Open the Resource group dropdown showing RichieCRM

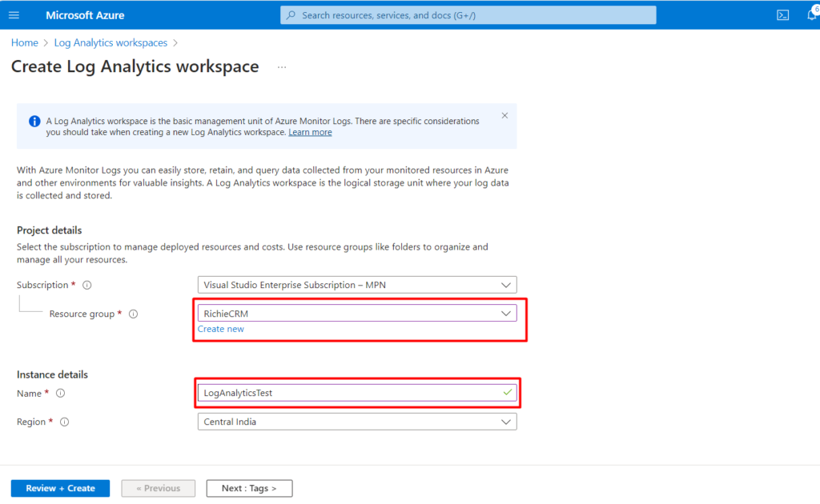[357, 314]
